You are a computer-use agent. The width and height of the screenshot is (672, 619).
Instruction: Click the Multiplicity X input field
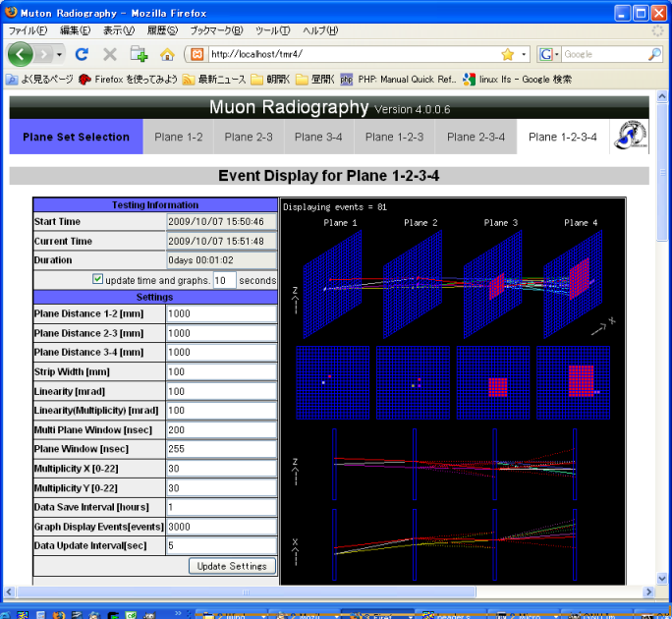[221, 469]
